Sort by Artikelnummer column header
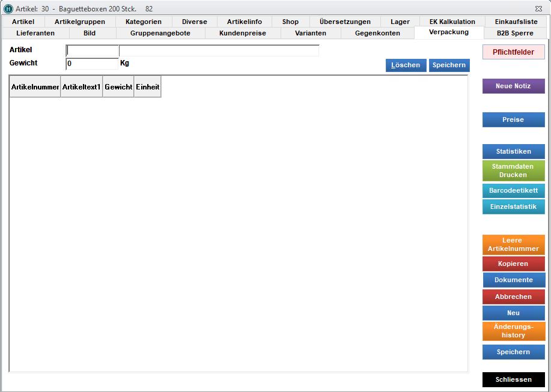The width and height of the screenshot is (551, 392). 35,87
